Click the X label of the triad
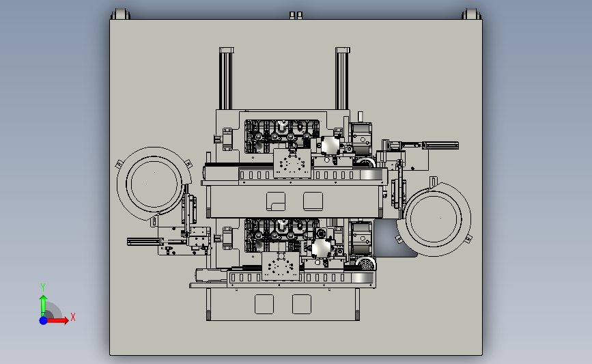This screenshot has width=592, height=364. tap(73, 317)
